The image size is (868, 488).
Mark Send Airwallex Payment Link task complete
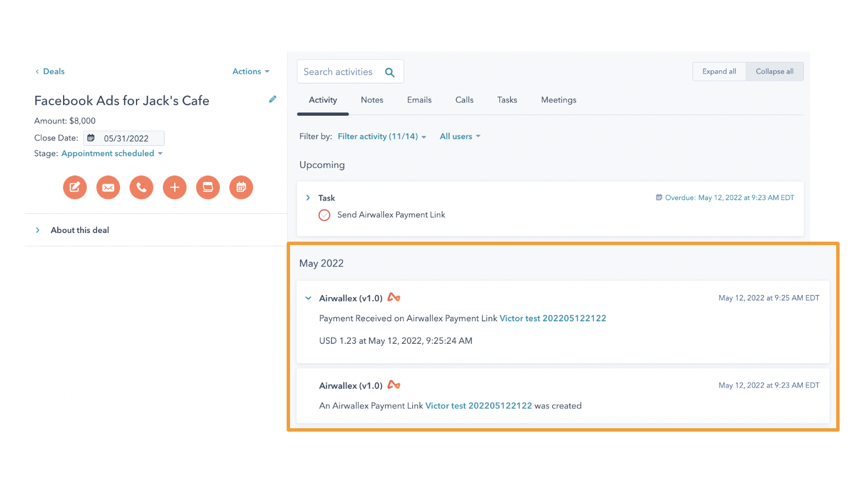point(325,215)
